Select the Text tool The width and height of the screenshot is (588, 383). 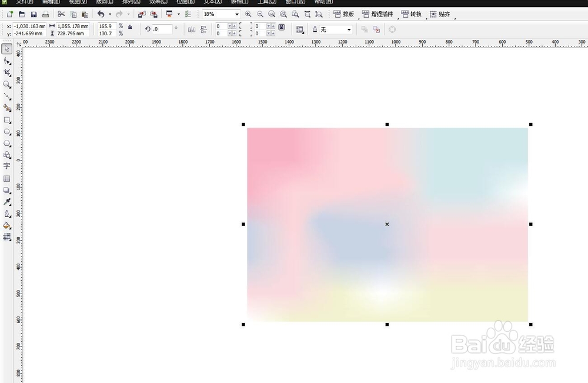pos(6,166)
